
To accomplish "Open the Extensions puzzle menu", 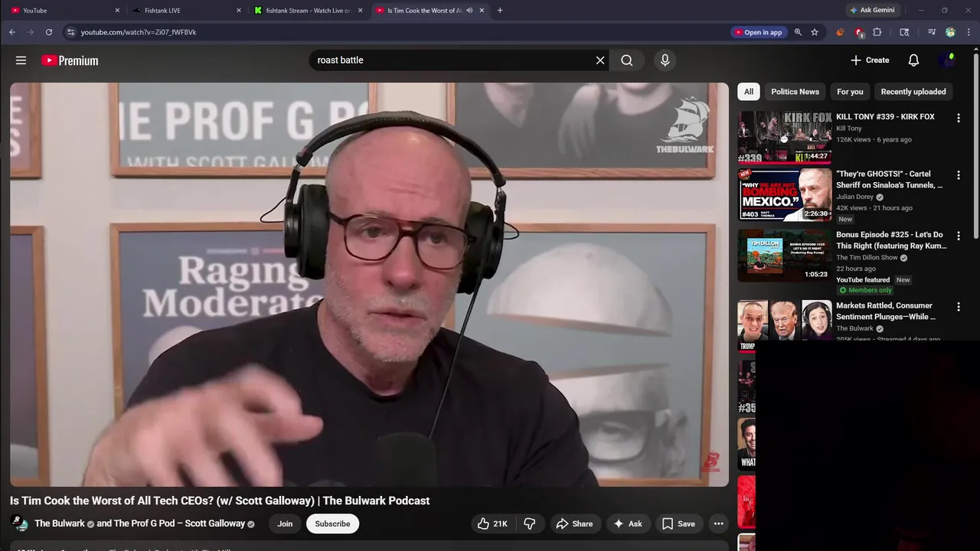I will 877,32.
